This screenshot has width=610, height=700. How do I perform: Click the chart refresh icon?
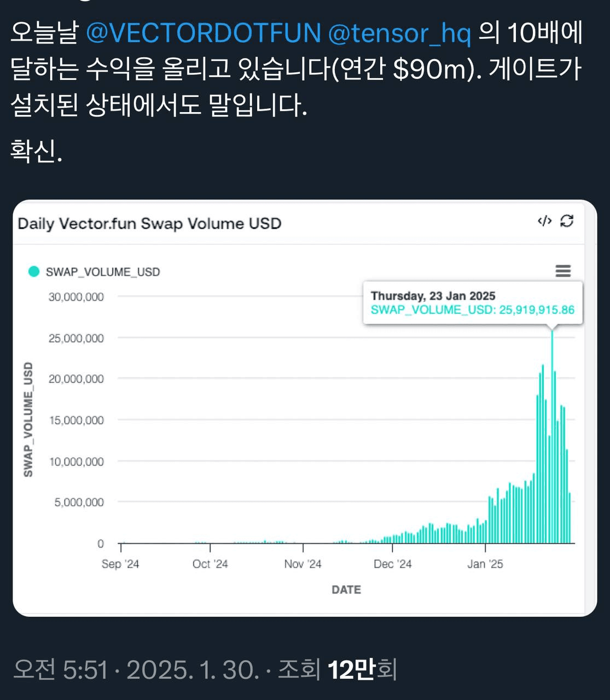(x=567, y=221)
